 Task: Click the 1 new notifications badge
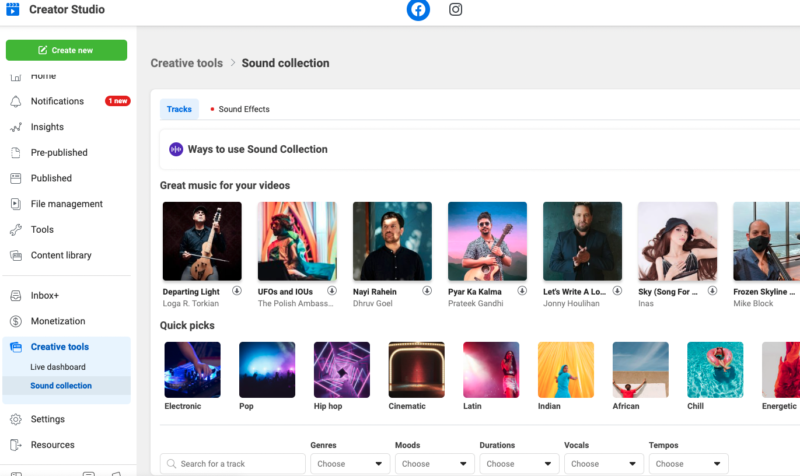[118, 101]
